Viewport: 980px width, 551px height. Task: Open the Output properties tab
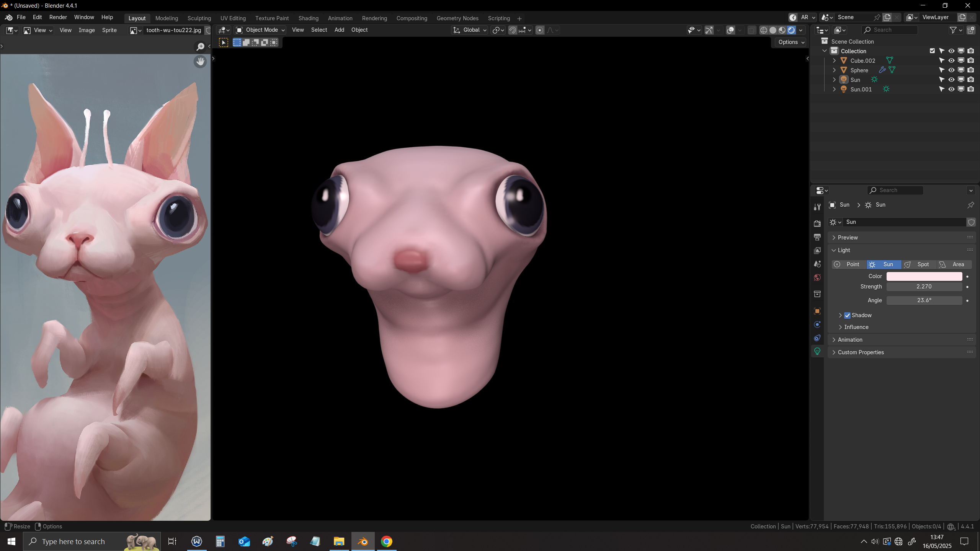(817, 237)
